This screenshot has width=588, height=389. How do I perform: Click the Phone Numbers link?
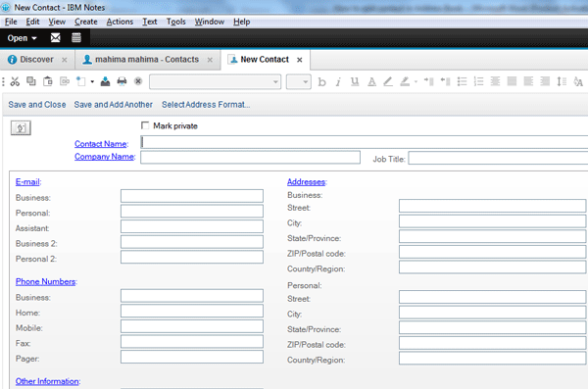45,282
